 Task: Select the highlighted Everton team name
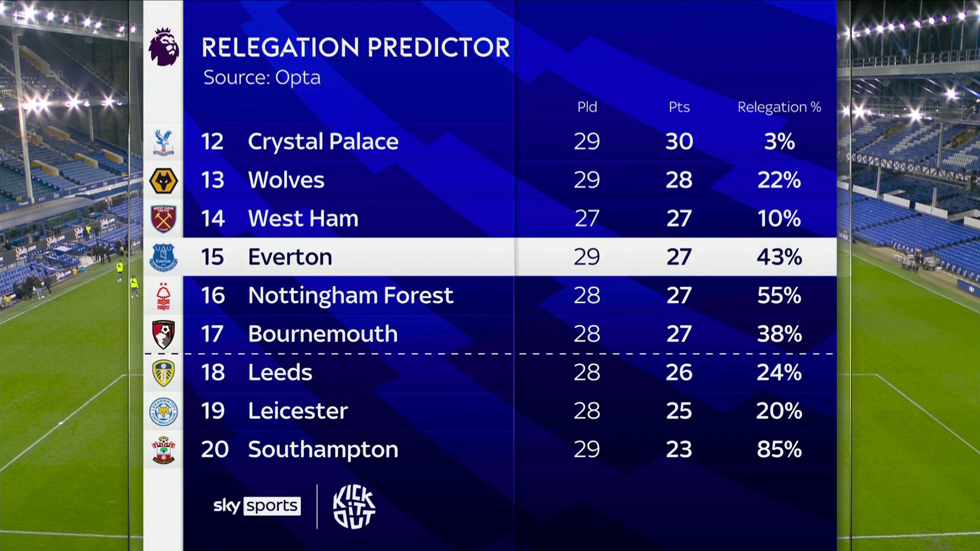(290, 257)
